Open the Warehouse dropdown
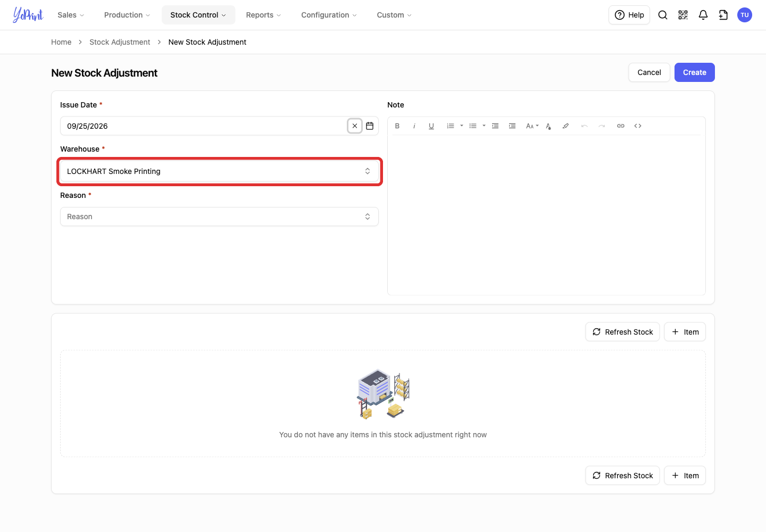The width and height of the screenshot is (766, 532). pos(219,171)
